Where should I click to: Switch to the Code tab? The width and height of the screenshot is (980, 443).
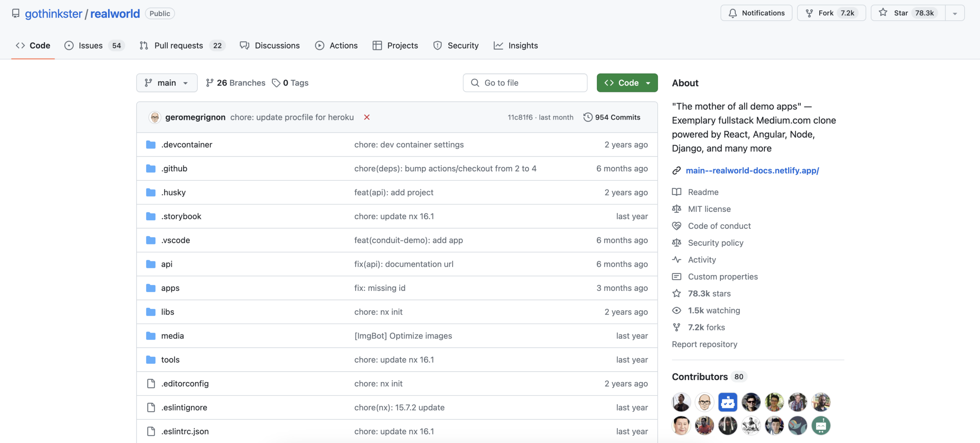(33, 46)
